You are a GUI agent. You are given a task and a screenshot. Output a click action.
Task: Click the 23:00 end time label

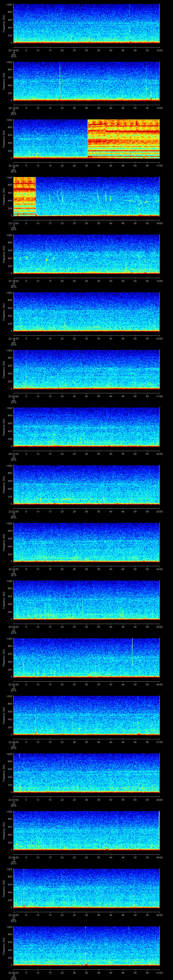tap(159, 511)
